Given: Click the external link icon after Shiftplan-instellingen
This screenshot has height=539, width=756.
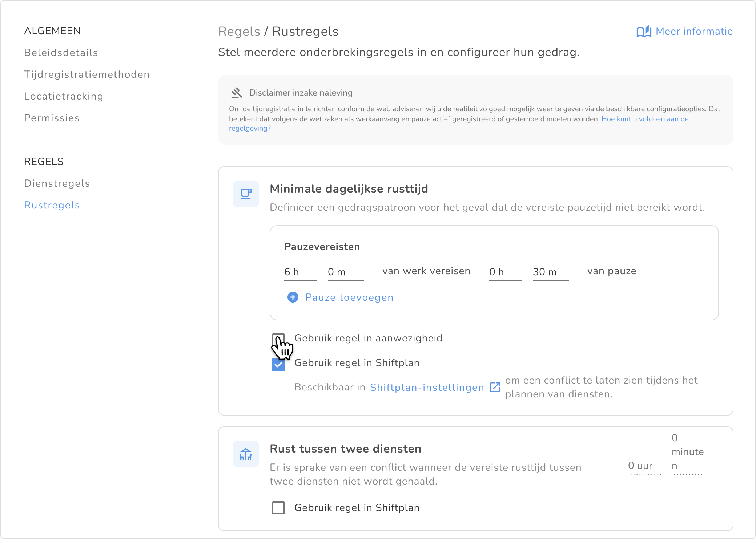Looking at the screenshot, I should click(x=495, y=387).
